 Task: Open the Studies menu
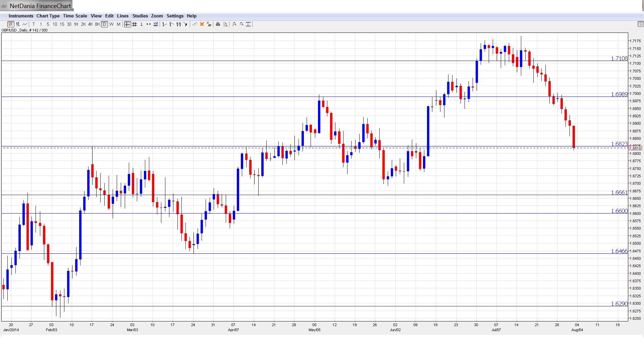[140, 16]
